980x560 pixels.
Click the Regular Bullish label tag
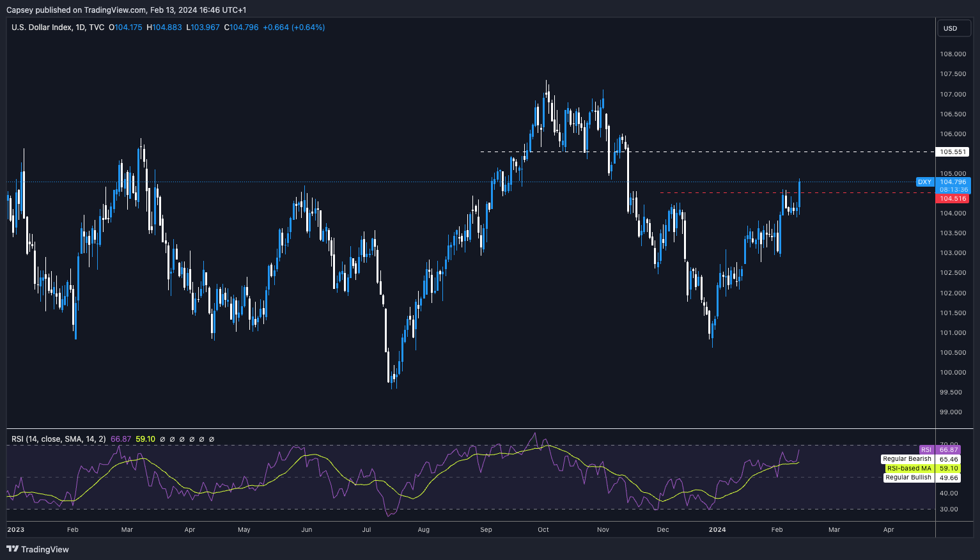908,478
